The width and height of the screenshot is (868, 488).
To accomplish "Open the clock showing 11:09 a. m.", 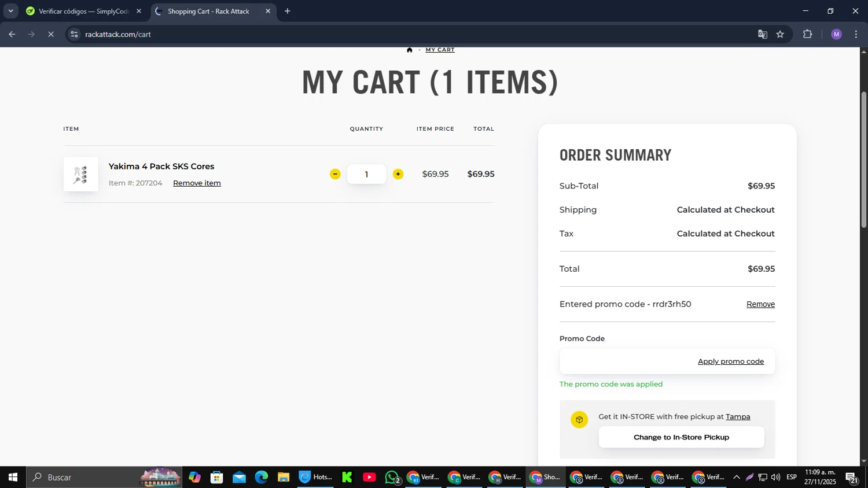I will [x=820, y=477].
